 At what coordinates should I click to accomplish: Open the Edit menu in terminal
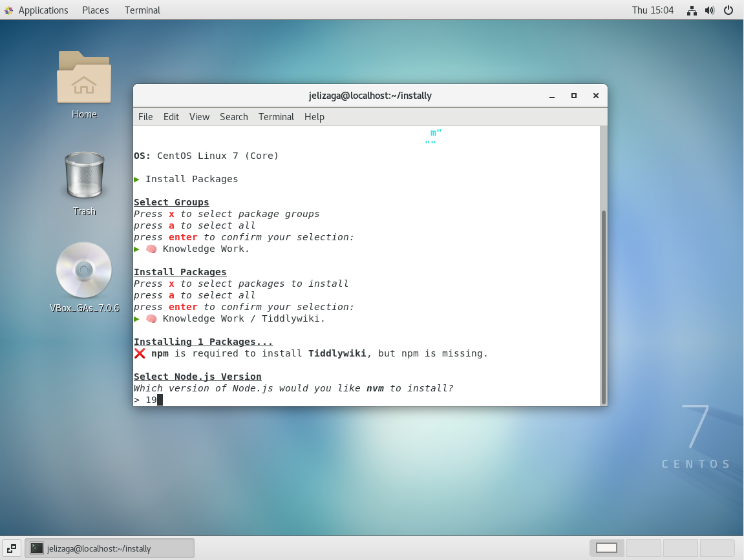(x=171, y=117)
